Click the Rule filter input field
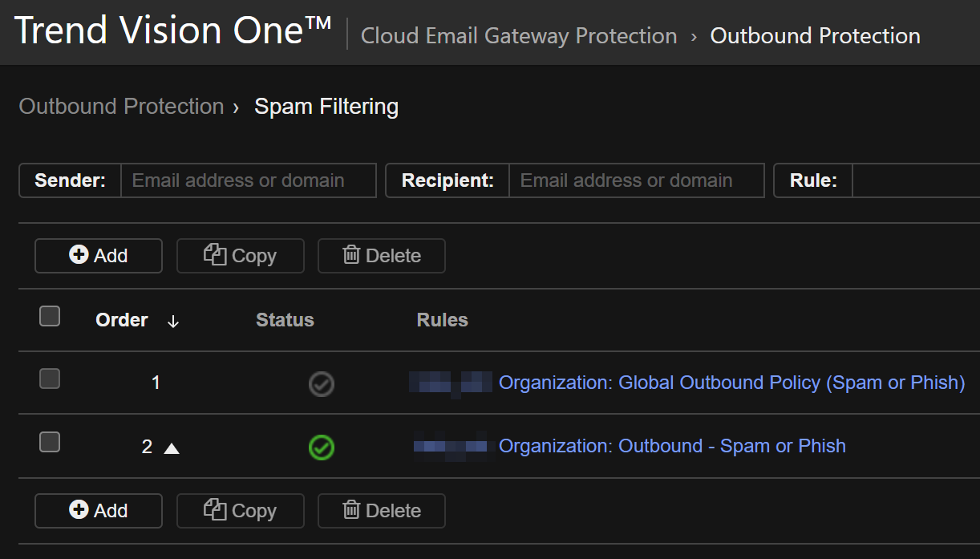The image size is (980, 559). pos(915,180)
